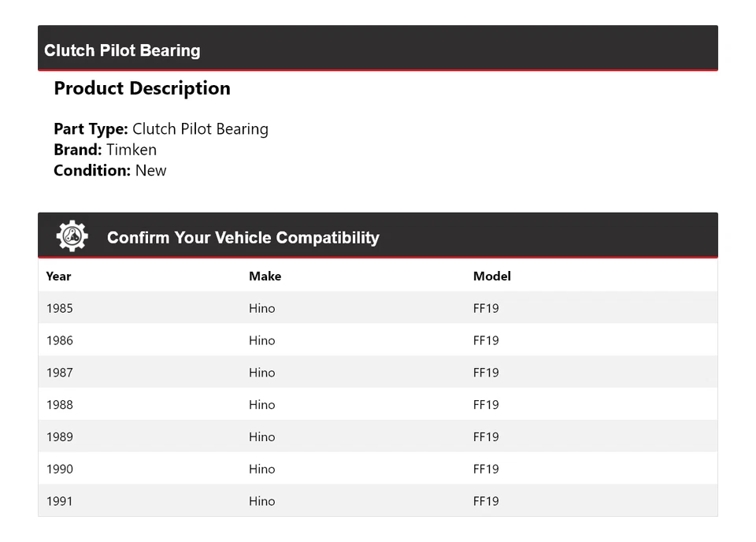
Task: Click the Make column header
Action: click(x=265, y=277)
